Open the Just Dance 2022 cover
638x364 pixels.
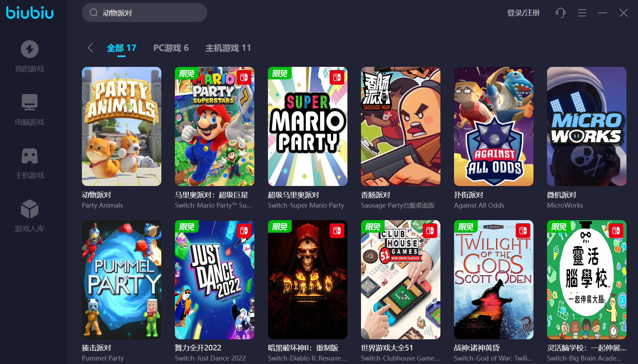(215, 280)
